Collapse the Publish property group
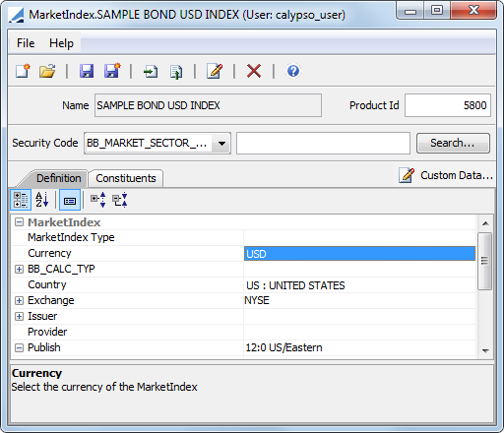 pos(20,347)
